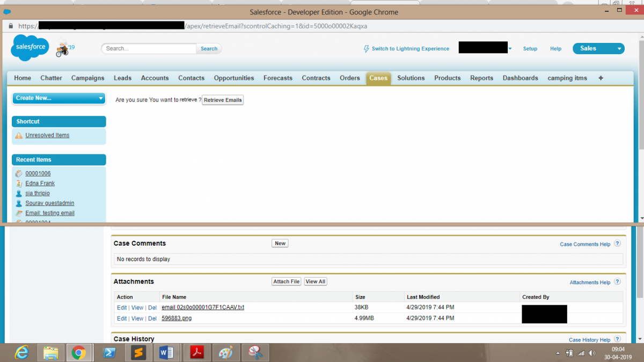644x362 pixels.
Task: Open the Dashboards tab
Action: click(x=520, y=78)
